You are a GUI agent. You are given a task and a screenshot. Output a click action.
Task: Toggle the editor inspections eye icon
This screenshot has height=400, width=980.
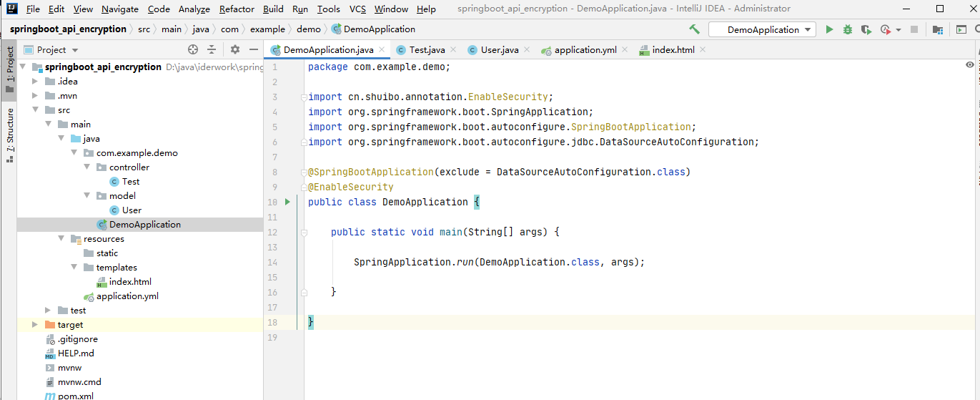(x=969, y=64)
